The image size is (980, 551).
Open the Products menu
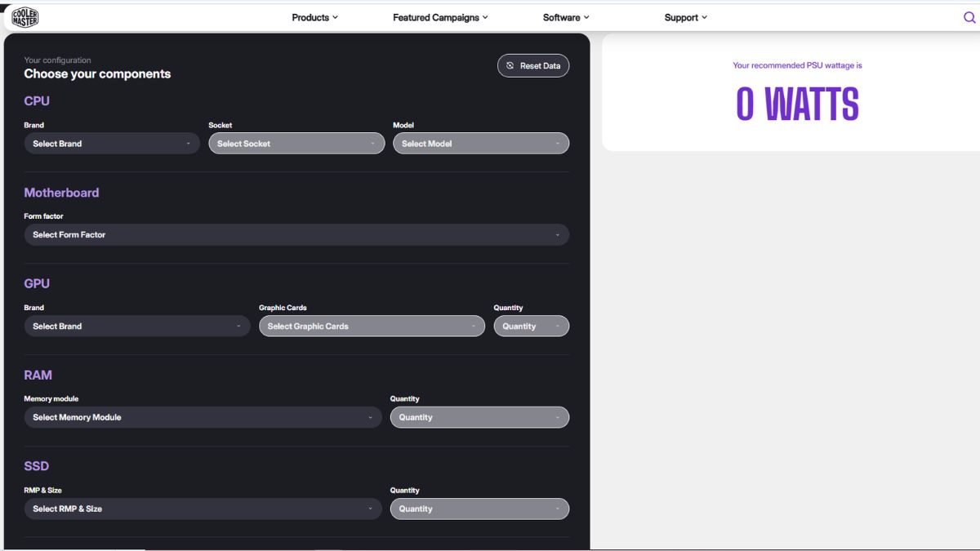(314, 17)
